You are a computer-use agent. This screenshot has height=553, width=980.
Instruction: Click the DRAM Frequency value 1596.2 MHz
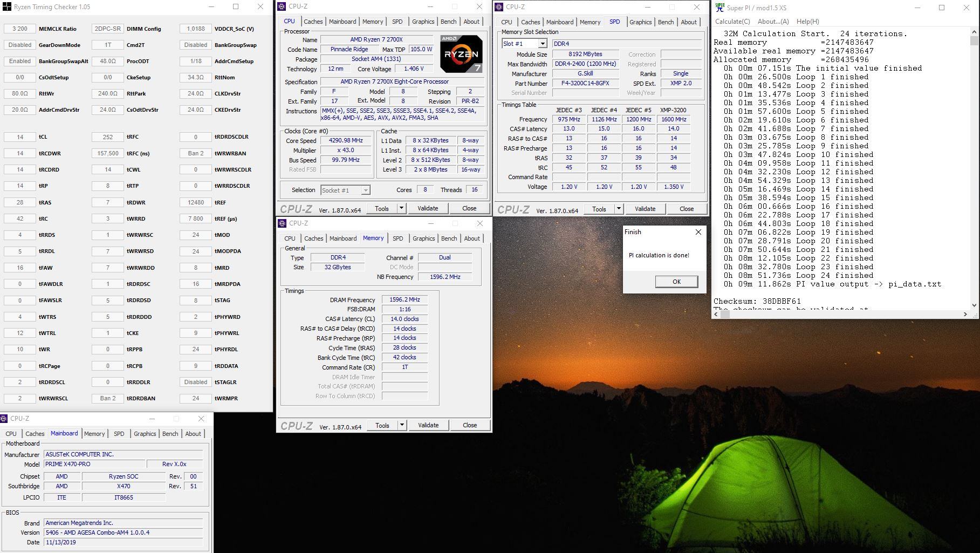pyautogui.click(x=405, y=299)
